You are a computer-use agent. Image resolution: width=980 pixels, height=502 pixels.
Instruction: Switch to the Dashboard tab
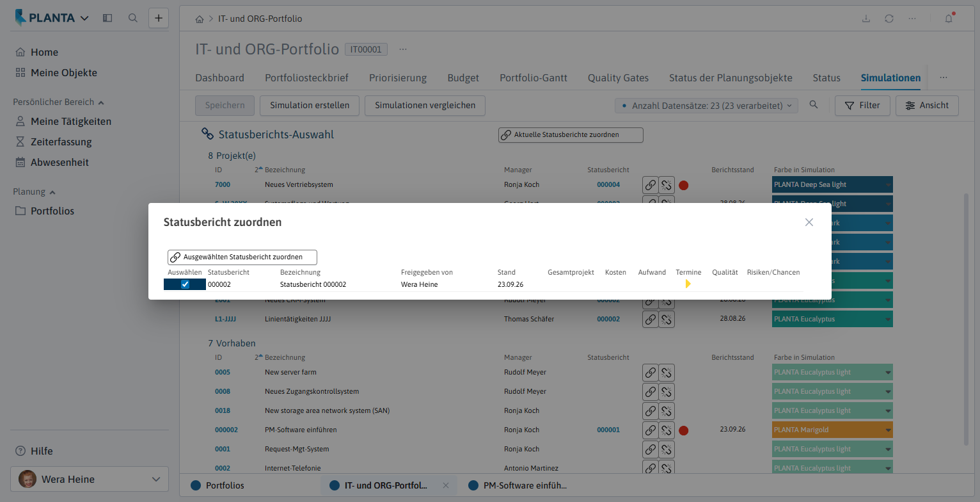click(219, 78)
